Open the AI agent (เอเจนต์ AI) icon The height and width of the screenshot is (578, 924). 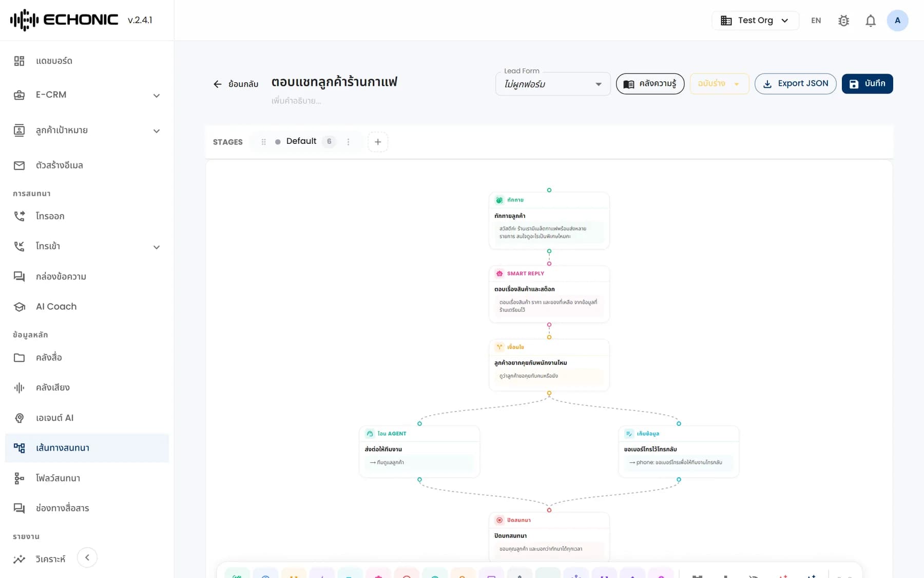click(19, 418)
